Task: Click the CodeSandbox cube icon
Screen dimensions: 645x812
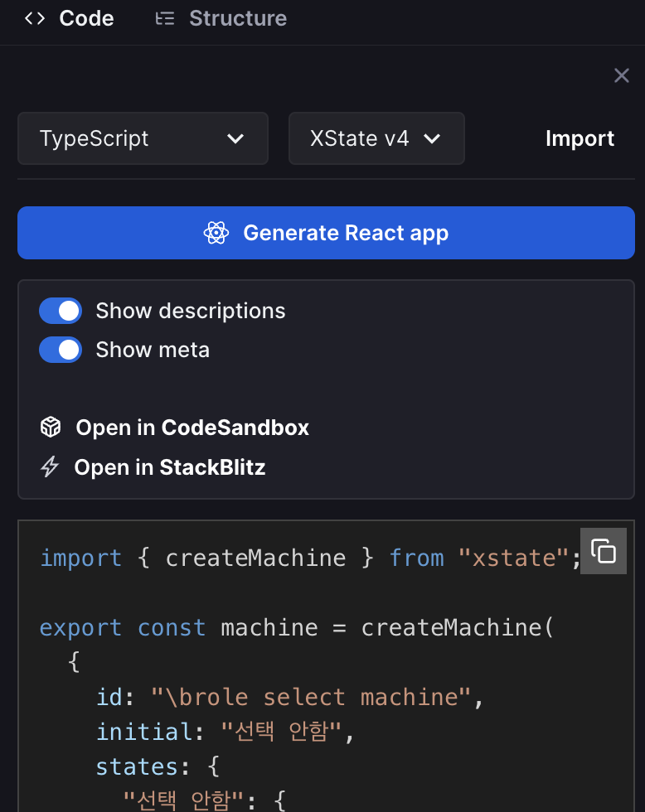Action: (x=51, y=428)
